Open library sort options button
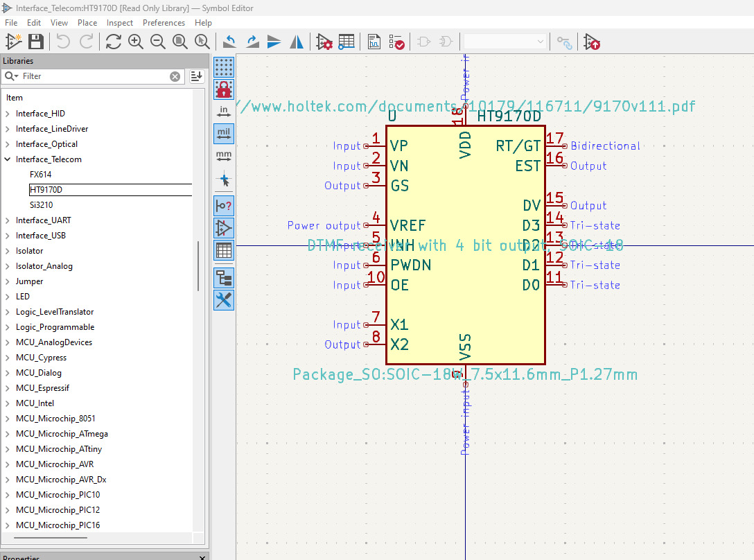 point(196,76)
